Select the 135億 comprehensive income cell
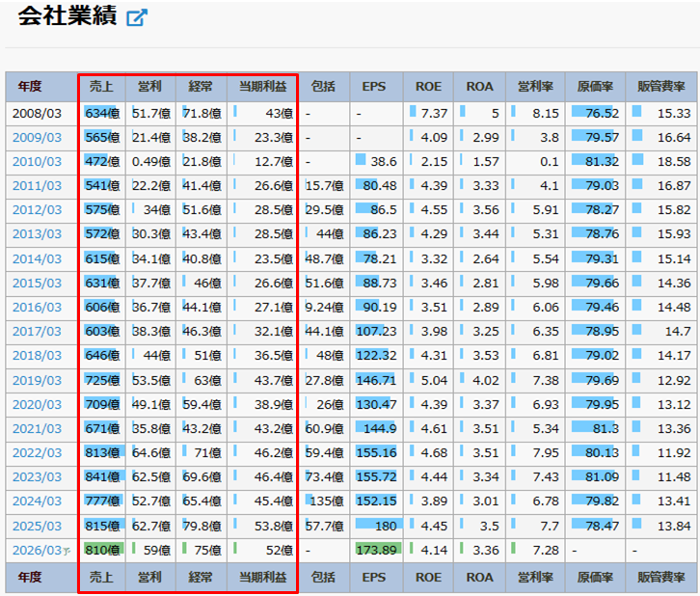This screenshot has width=700, height=596. (324, 501)
